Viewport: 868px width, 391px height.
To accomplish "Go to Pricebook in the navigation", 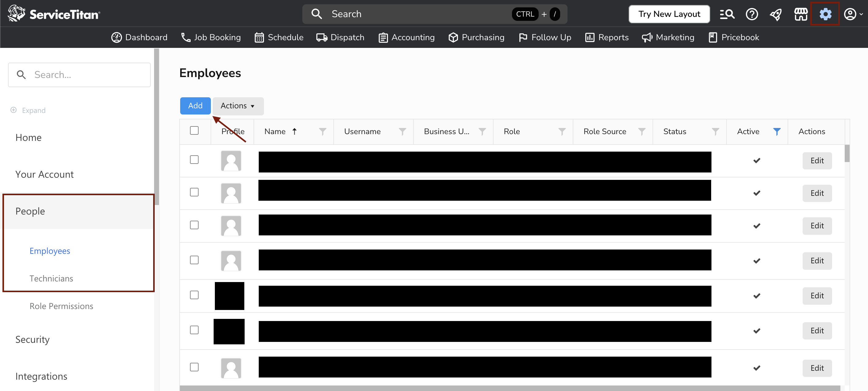I will (x=734, y=37).
